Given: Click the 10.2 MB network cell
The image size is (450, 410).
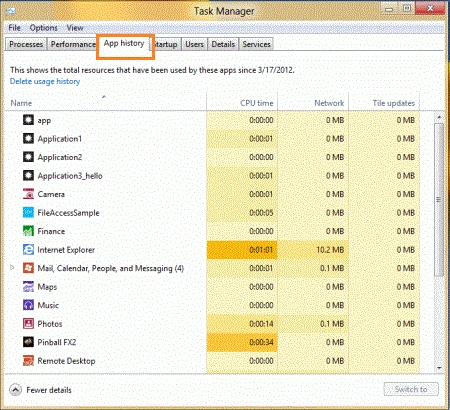Looking at the screenshot, I should tap(313, 249).
